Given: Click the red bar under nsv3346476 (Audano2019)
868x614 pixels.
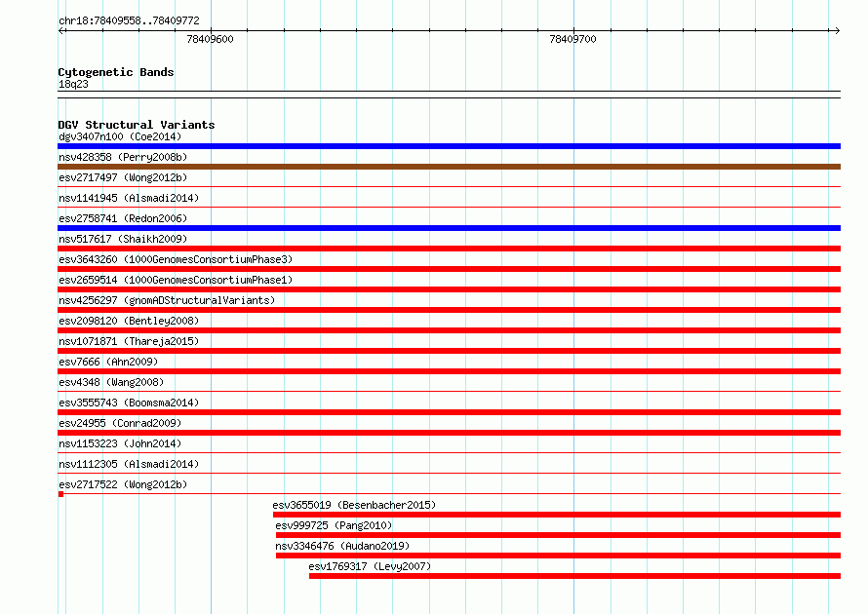Looking at the screenshot, I should pyautogui.click(x=558, y=556).
